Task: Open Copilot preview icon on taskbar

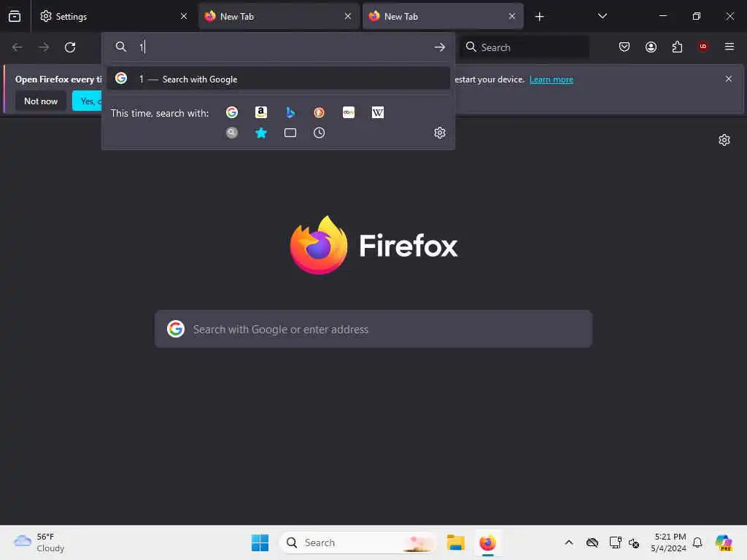Action: click(x=724, y=542)
